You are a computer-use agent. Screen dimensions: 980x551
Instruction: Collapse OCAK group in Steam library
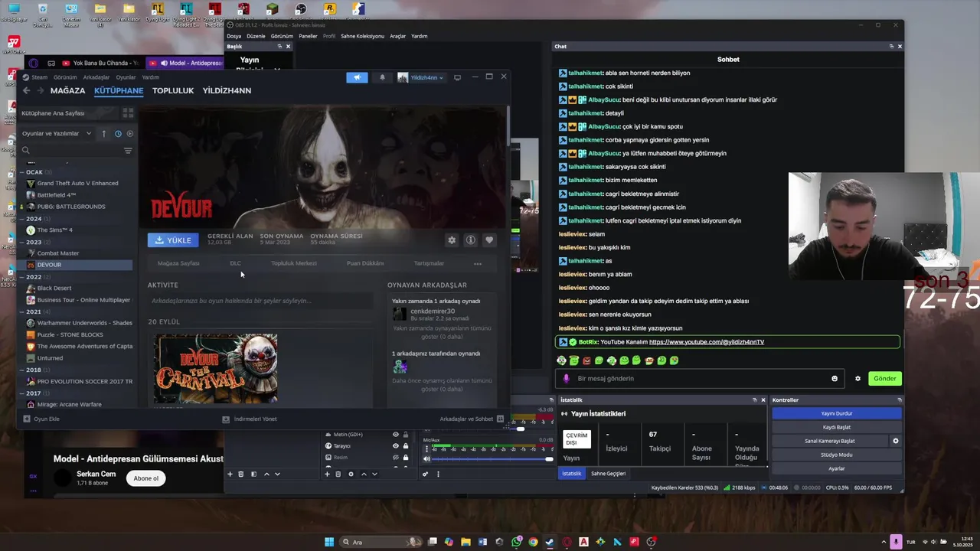21,172
